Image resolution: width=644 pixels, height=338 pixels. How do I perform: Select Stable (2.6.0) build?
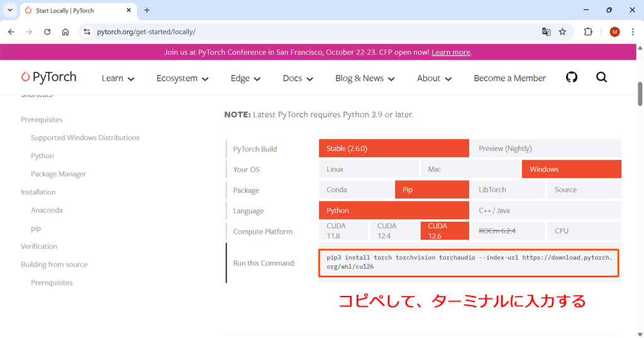tap(394, 148)
